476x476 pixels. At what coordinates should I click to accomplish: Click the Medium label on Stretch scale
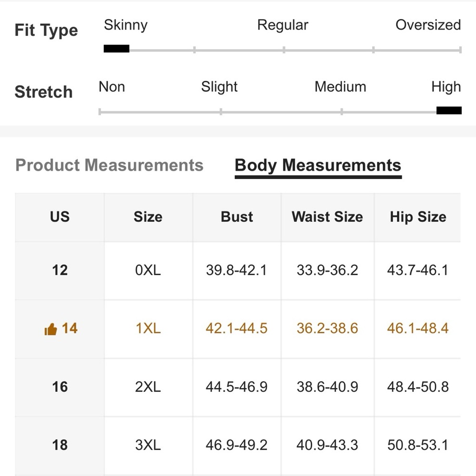pyautogui.click(x=340, y=87)
